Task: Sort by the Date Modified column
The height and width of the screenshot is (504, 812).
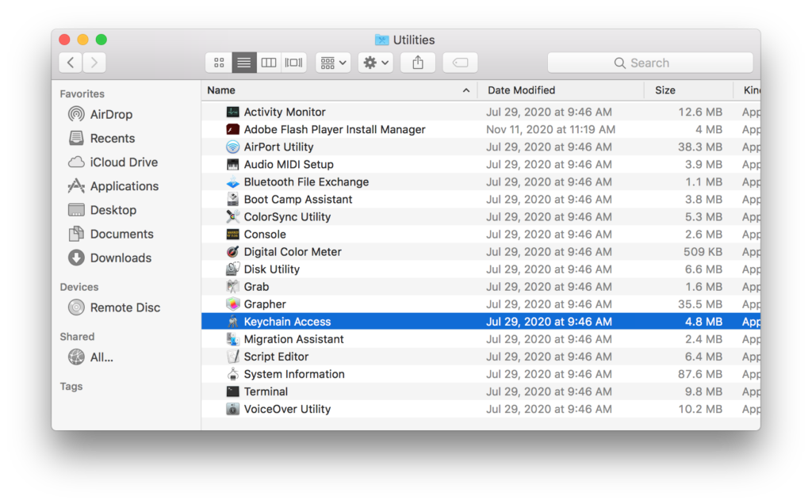Action: pos(559,90)
